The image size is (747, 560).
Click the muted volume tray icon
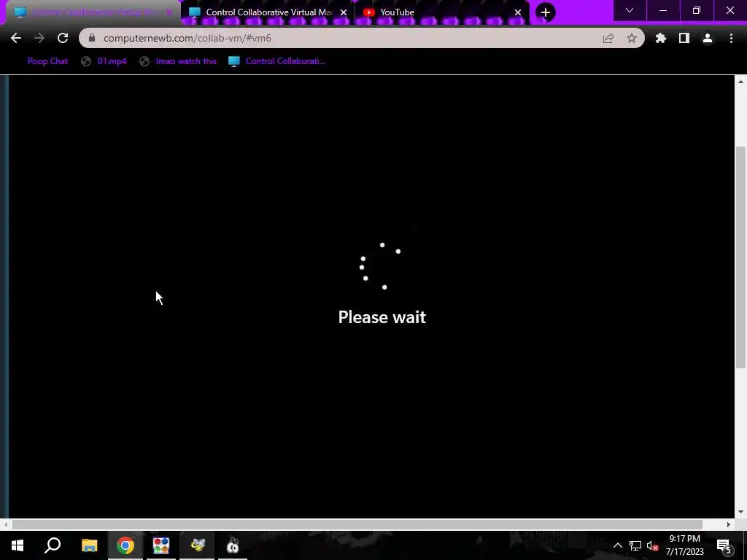coord(652,545)
